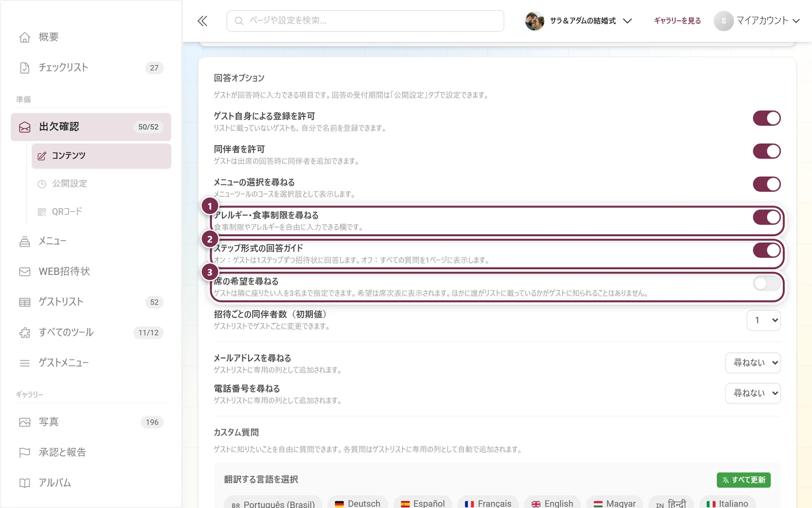This screenshot has height=508, width=812.
Task: Click the すべて更新 button
Action: tap(744, 480)
